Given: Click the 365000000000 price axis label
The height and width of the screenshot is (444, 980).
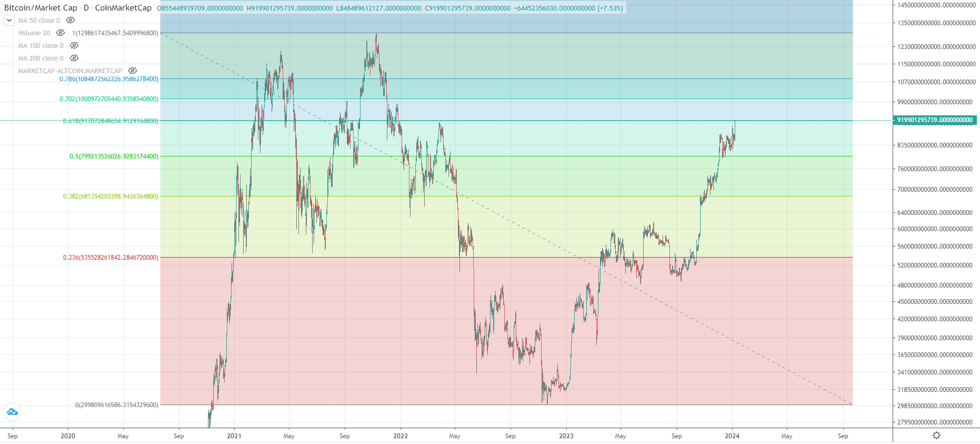Looking at the screenshot, I should tap(935, 354).
